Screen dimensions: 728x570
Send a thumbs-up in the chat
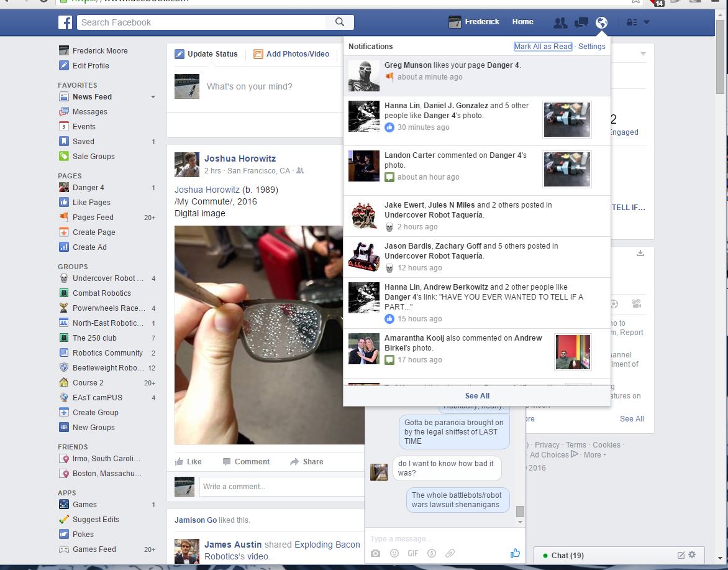(x=515, y=553)
